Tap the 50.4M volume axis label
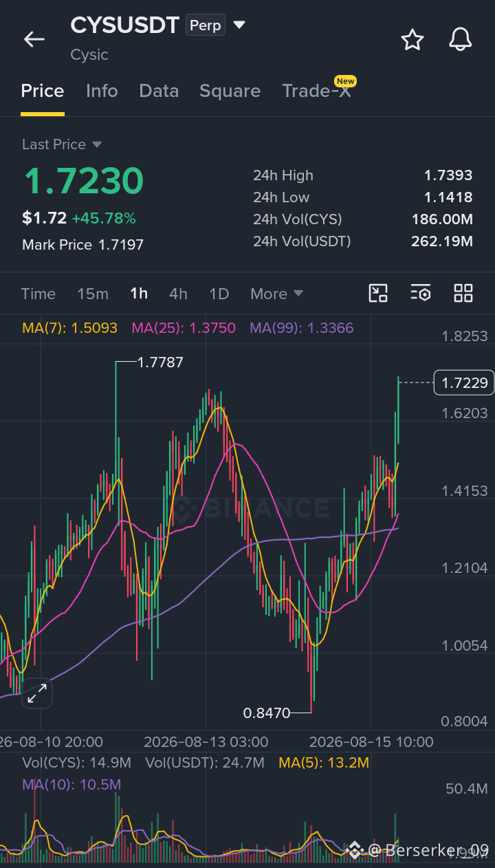This screenshot has height=868, width=495. point(467,788)
